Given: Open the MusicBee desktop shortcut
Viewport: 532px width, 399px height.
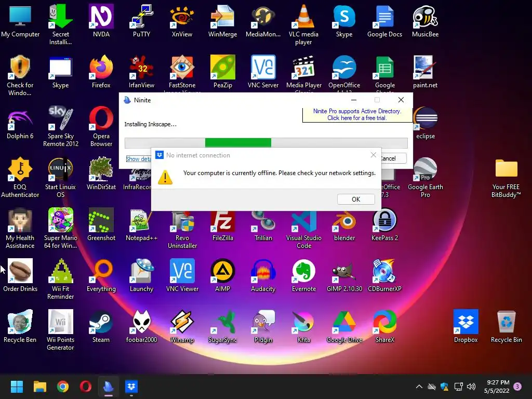Looking at the screenshot, I should click(x=425, y=21).
